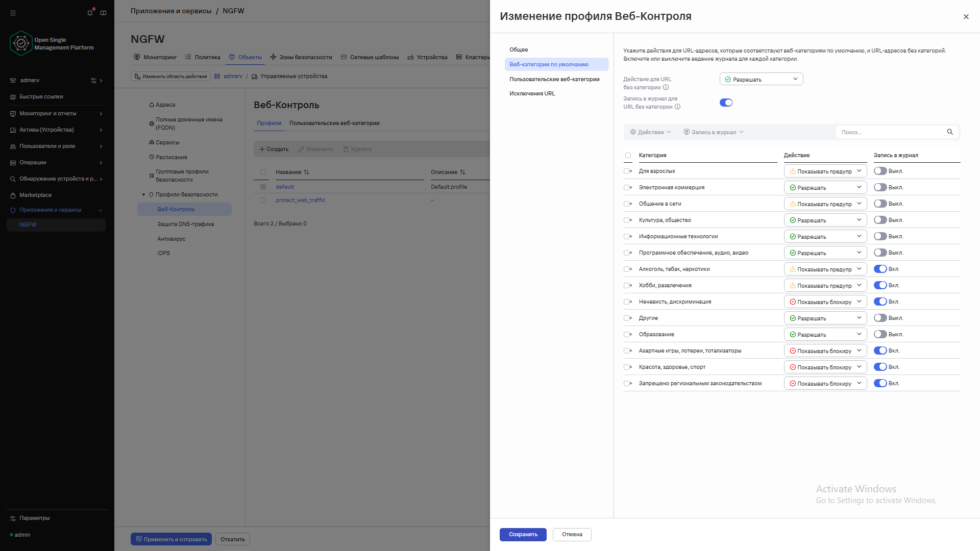Click the notifications bell icon
Viewport: 980px width, 551px height.
(90, 13)
